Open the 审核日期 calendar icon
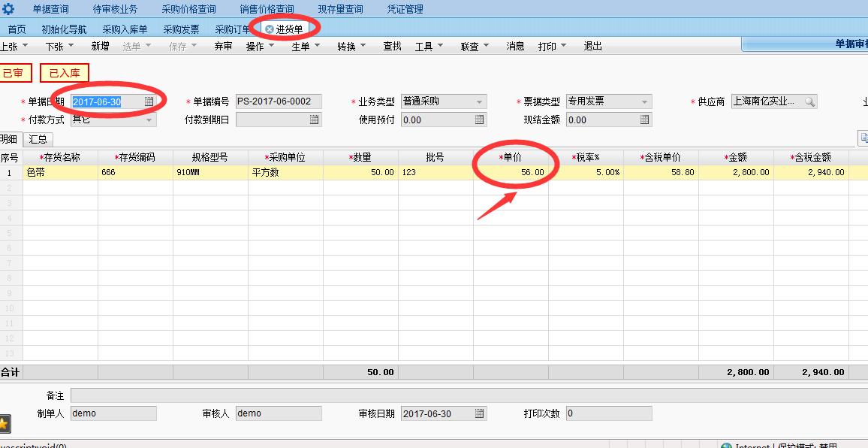The width and height of the screenshot is (868, 448). (x=479, y=413)
